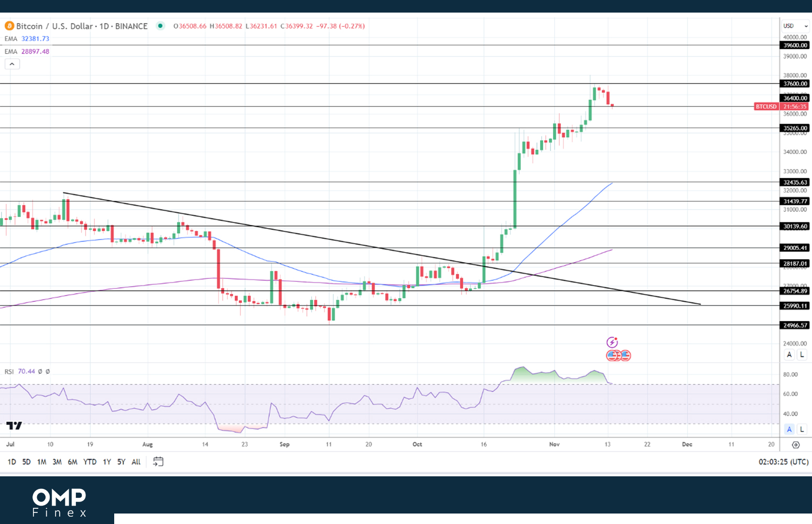
Task: Click the 25990.11 price line label
Action: (x=795, y=306)
